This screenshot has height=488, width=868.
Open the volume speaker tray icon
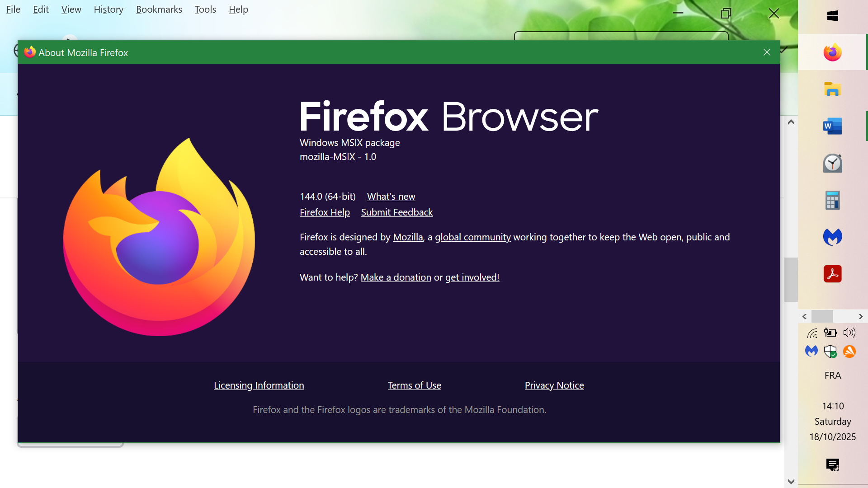point(849,333)
